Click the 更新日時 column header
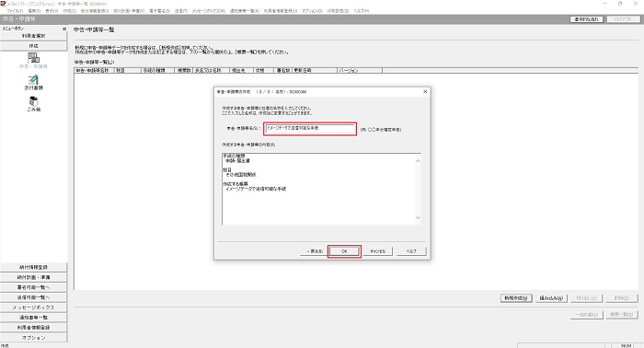644x348 pixels. [315, 71]
